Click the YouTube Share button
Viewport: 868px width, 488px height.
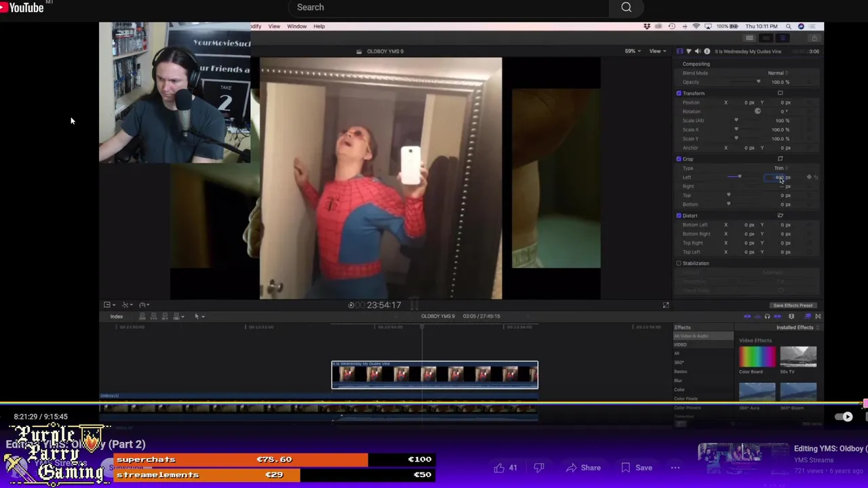(583, 468)
